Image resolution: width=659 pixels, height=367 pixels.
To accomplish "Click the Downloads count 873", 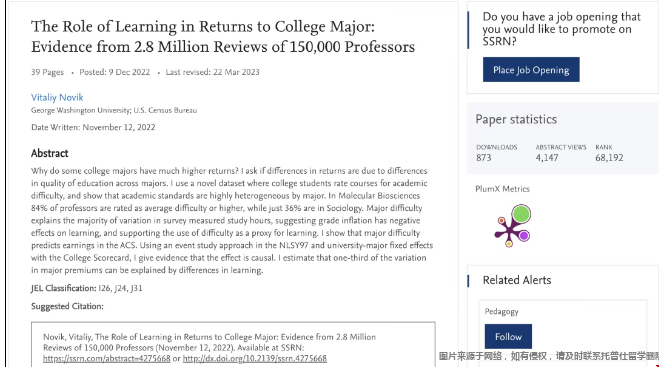I will point(484,158).
